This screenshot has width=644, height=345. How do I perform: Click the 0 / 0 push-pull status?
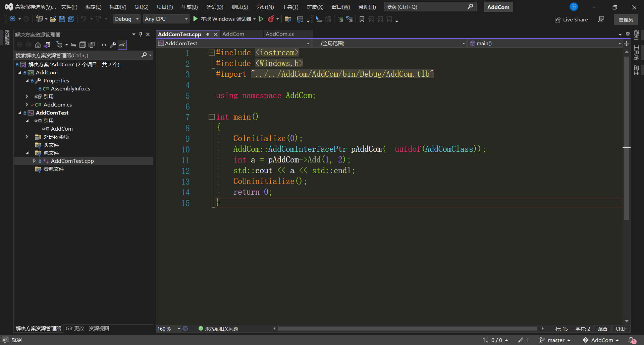[496, 340]
